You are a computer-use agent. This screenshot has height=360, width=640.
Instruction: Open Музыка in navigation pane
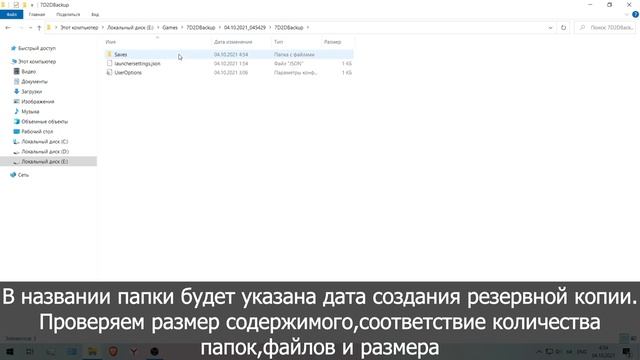(30, 111)
